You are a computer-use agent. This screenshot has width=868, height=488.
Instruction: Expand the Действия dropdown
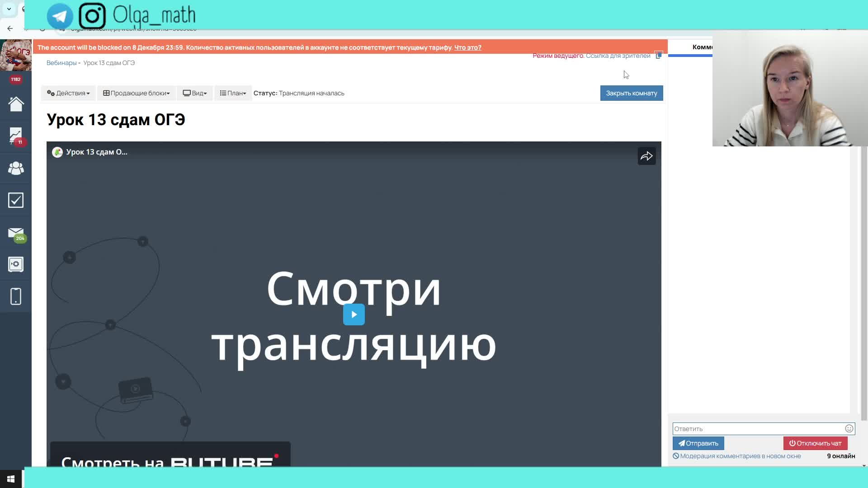click(x=68, y=93)
